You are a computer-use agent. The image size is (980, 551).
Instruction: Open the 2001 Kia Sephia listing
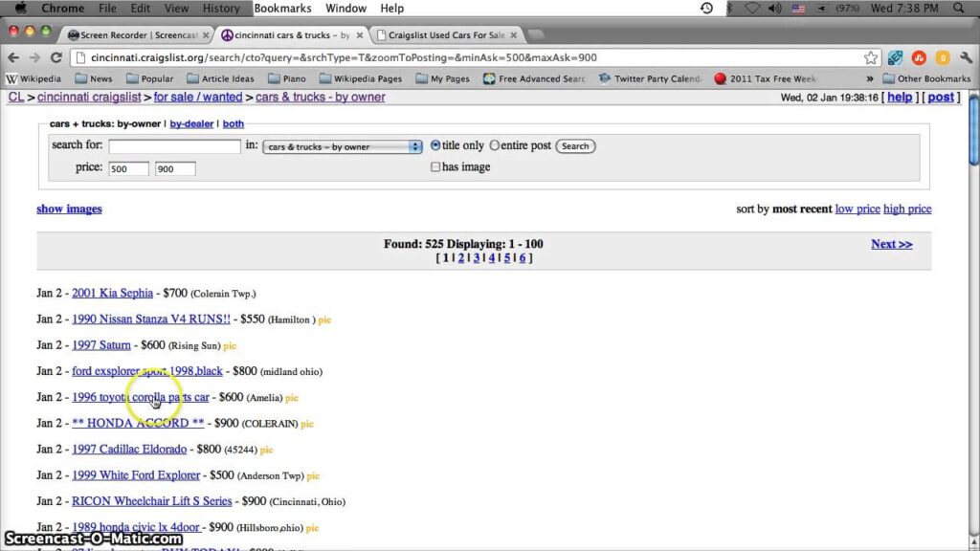[x=112, y=293]
